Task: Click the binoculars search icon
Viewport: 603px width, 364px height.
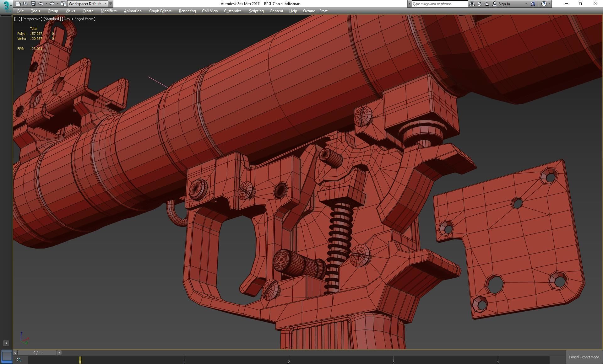Action: pyautogui.click(x=472, y=4)
